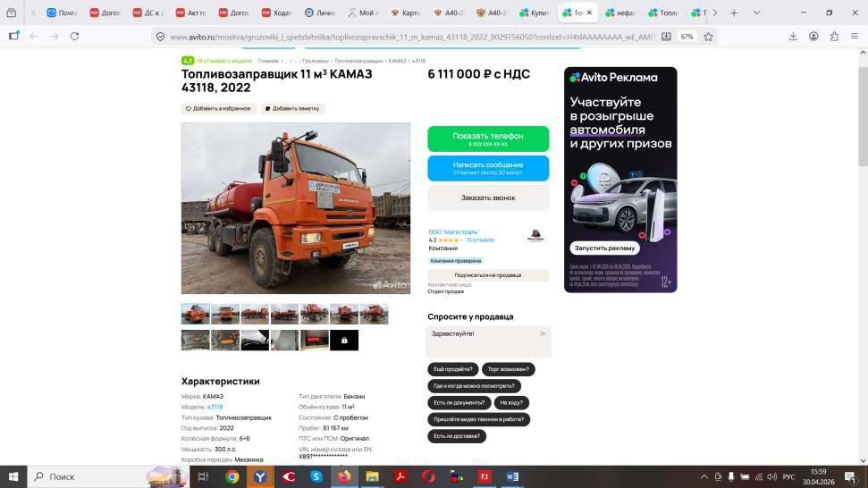Switch to the Почта tab

[x=62, y=13]
